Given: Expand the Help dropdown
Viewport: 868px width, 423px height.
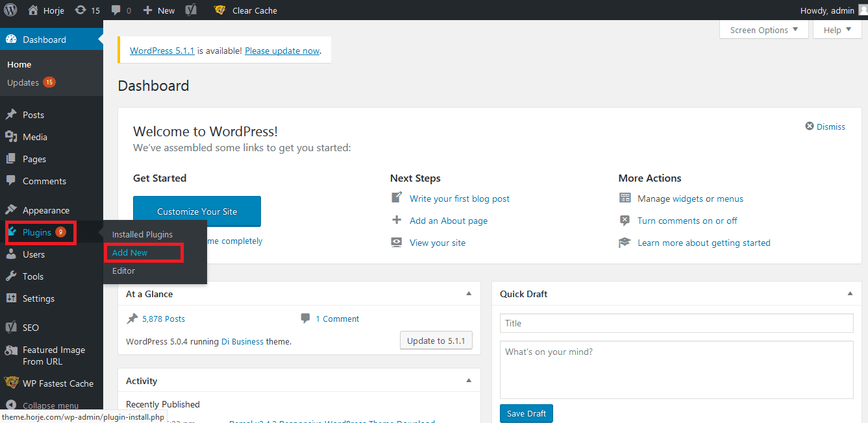Looking at the screenshot, I should pos(836,29).
